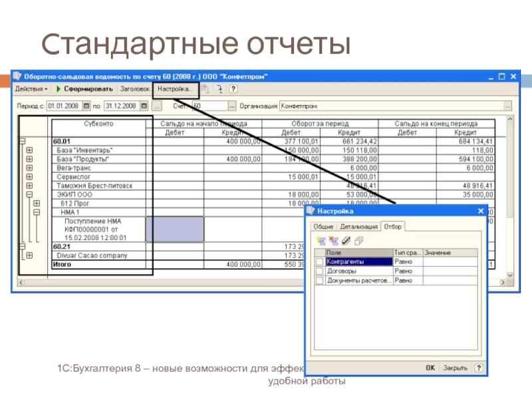Screen dimensions: 532x399
Task: Click the Организация selection ellipsis button
Action: coord(507,106)
